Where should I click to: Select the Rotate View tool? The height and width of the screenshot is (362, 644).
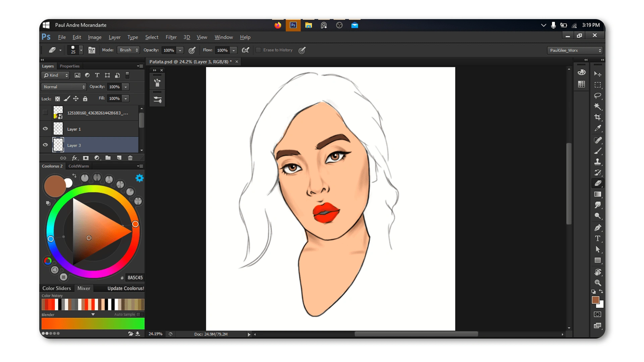point(597,272)
